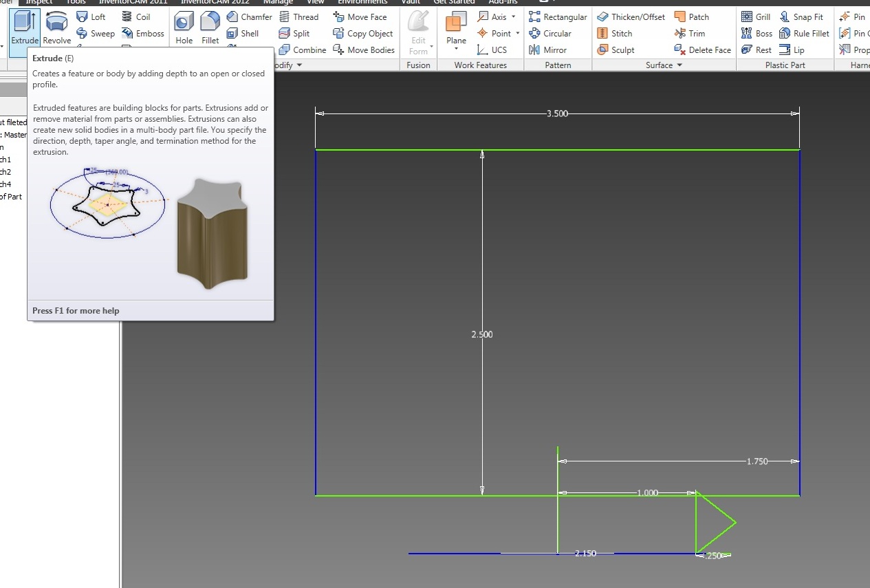Screen dimensions: 870x588
Task: Apply the Mirror pattern tool
Action: click(547, 50)
